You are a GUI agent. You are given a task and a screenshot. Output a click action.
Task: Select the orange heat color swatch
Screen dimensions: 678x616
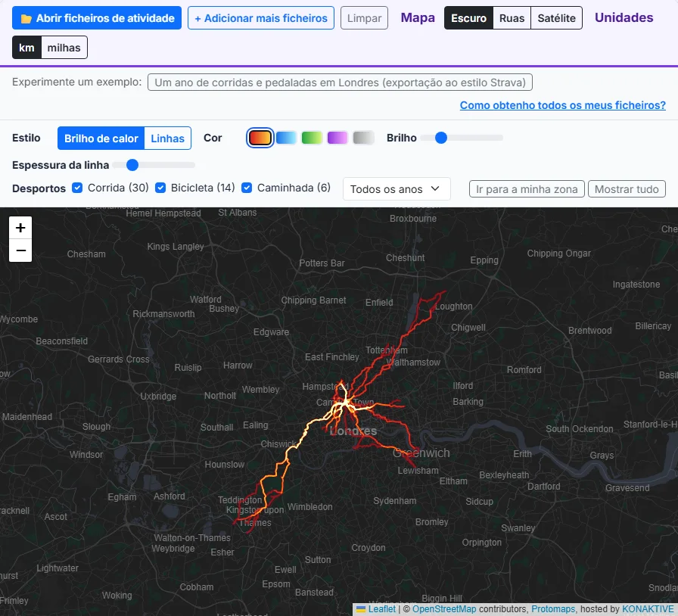tap(260, 138)
